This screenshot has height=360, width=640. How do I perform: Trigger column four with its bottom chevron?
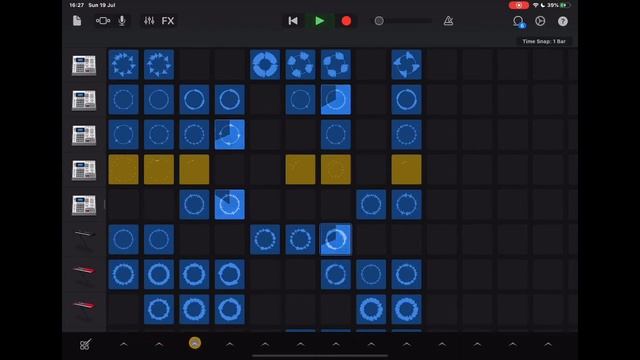(x=230, y=345)
